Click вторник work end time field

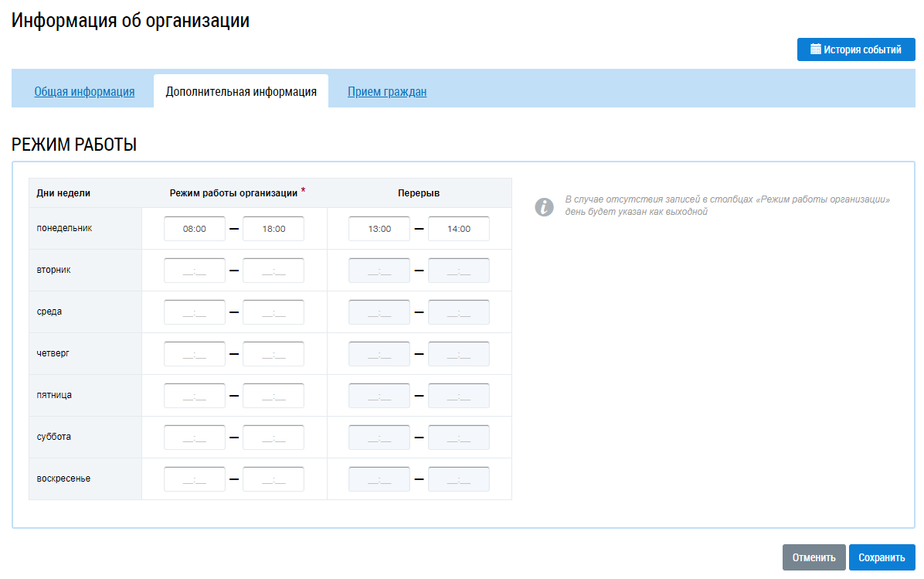tap(273, 271)
